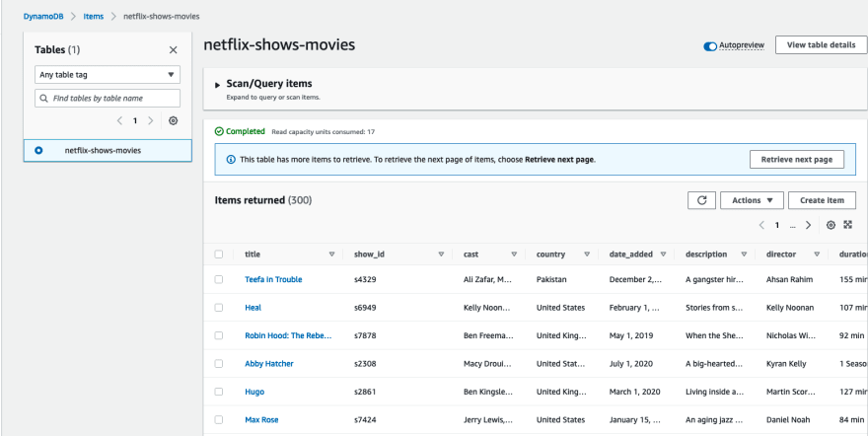Screen dimensions: 868x436
Task: Click director cell Ahsan Rahim
Action: pos(789,279)
